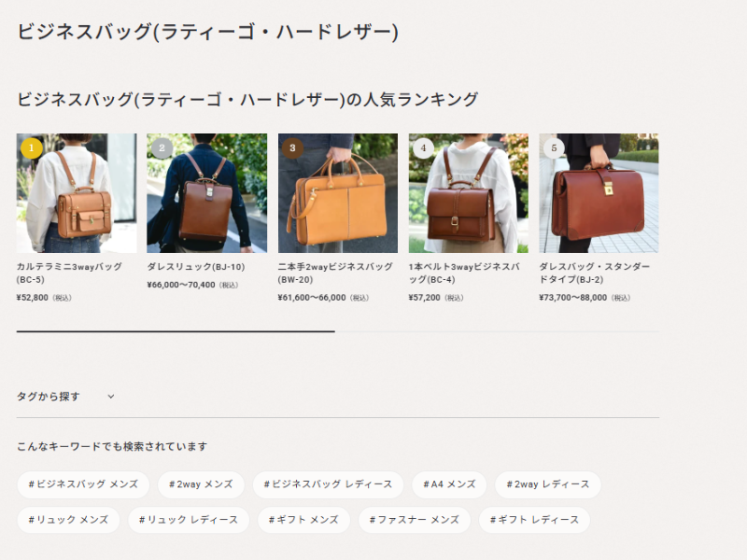Click the gold rank 1 badge

point(32,148)
